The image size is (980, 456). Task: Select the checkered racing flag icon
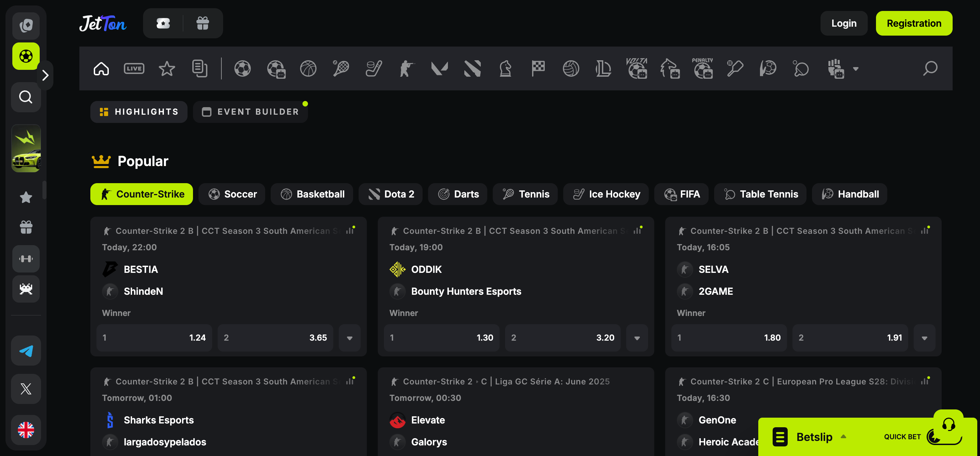click(x=538, y=69)
